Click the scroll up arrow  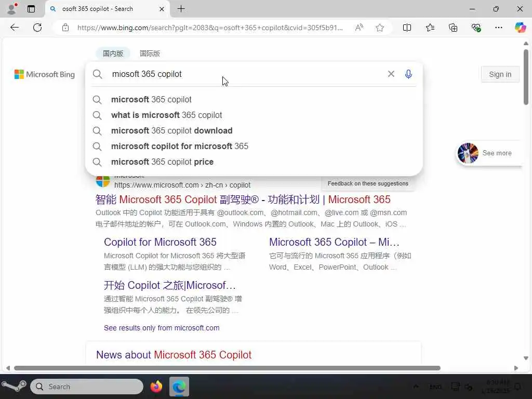point(526,44)
